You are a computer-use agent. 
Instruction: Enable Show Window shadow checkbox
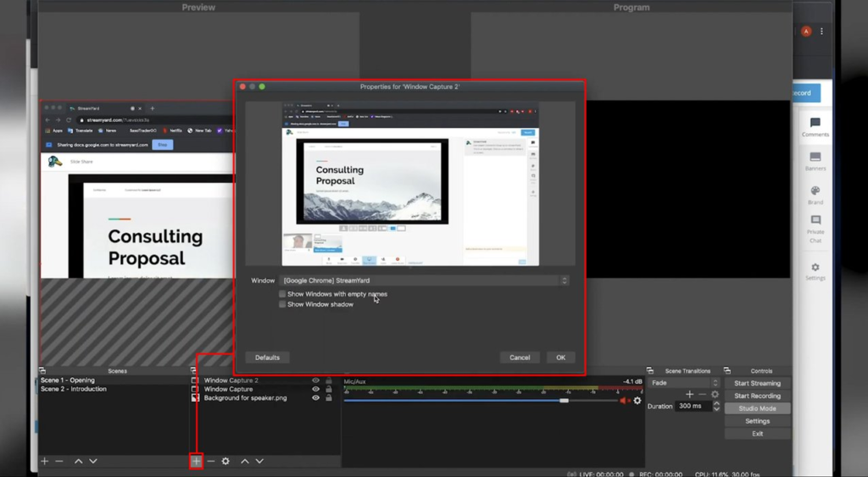tap(282, 304)
